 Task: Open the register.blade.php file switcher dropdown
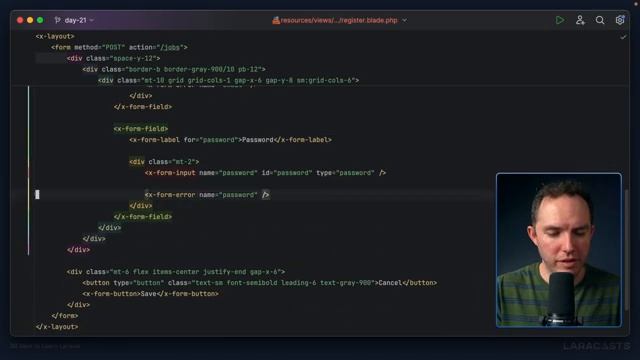pyautogui.click(x=404, y=20)
